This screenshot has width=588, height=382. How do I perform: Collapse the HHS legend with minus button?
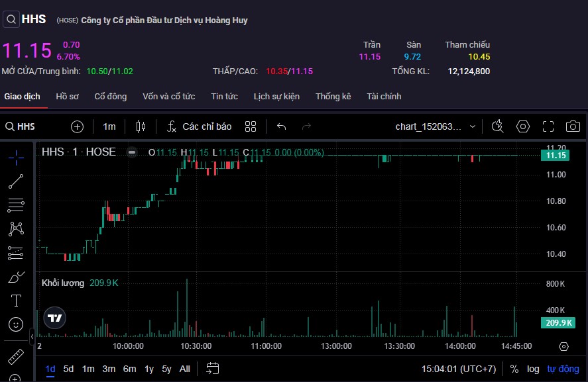[133, 152]
